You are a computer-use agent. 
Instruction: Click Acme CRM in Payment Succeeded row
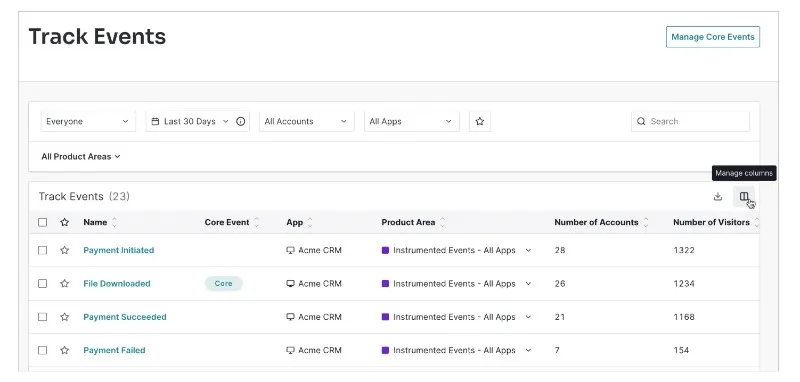coord(319,317)
